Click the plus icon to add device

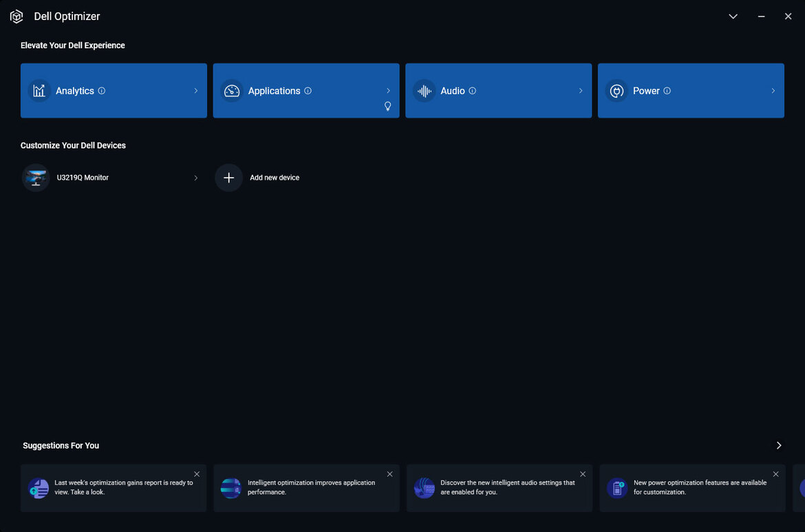[x=229, y=178]
